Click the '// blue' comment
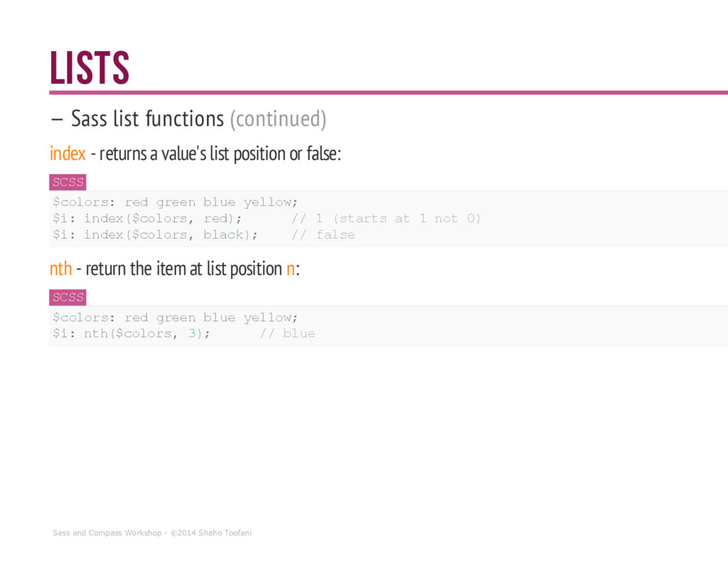The width and height of the screenshot is (728, 562). pyautogui.click(x=287, y=334)
